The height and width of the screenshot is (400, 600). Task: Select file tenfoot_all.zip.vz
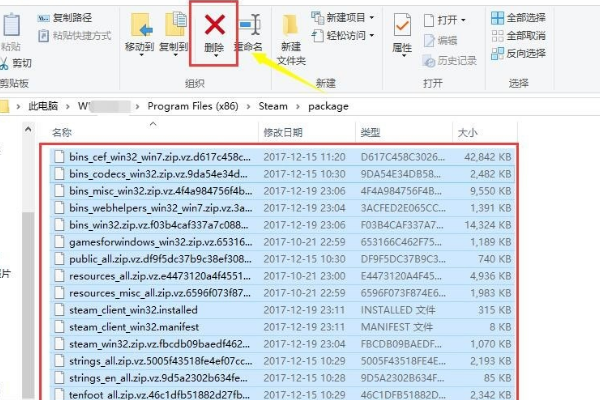coord(282,394)
